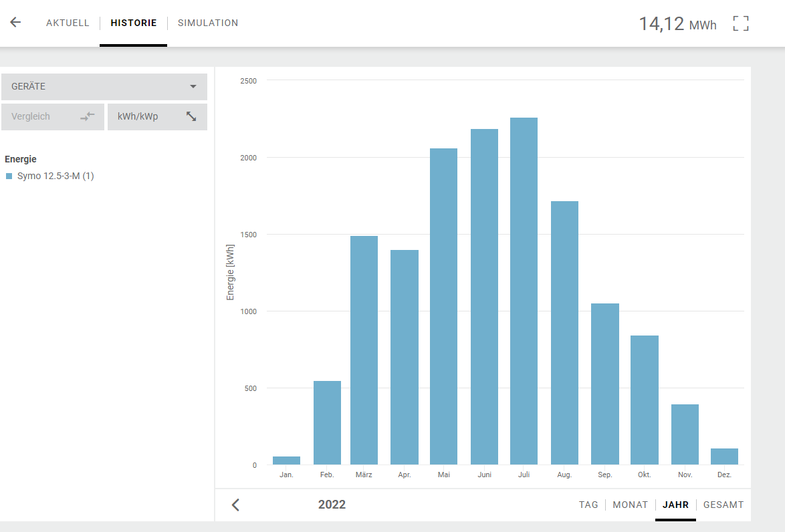Click the kWh/kWp diagonal resize arrow icon
This screenshot has width=785, height=532.
click(x=191, y=116)
